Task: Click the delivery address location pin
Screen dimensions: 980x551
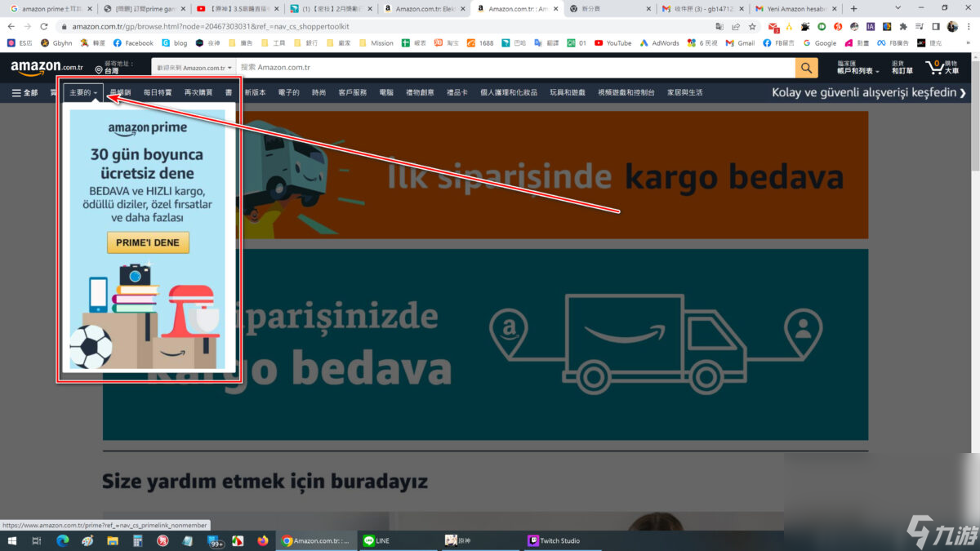Action: [x=99, y=71]
